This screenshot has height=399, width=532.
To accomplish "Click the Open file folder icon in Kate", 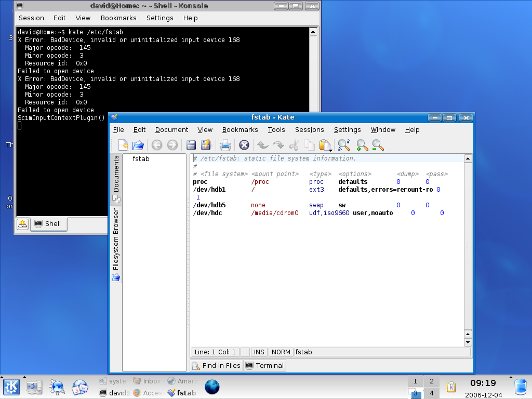I will tap(138, 145).
